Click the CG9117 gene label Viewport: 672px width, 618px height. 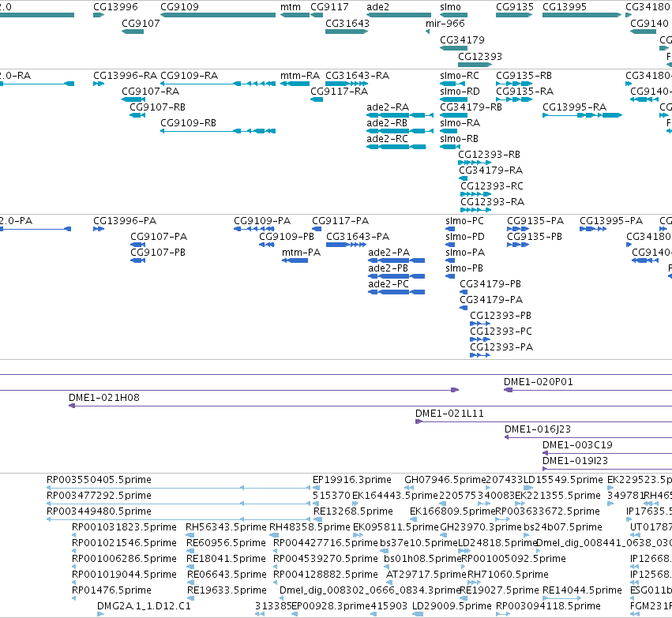329,7
